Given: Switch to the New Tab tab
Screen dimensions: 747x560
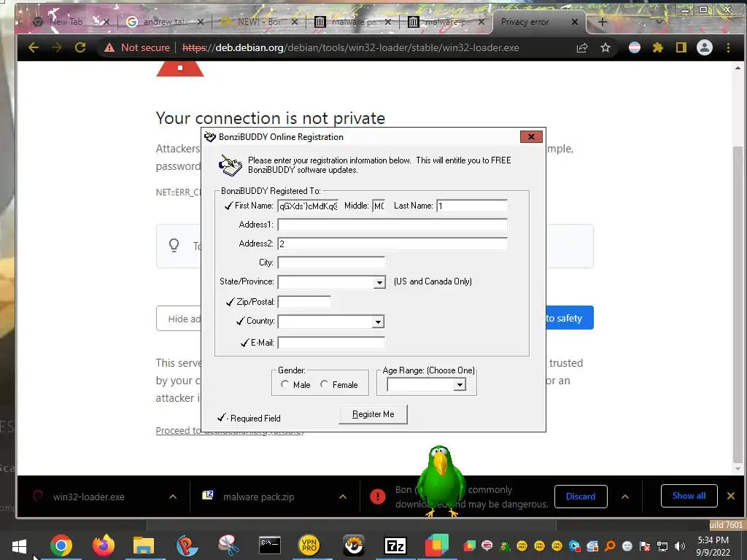Looking at the screenshot, I should tap(66, 22).
